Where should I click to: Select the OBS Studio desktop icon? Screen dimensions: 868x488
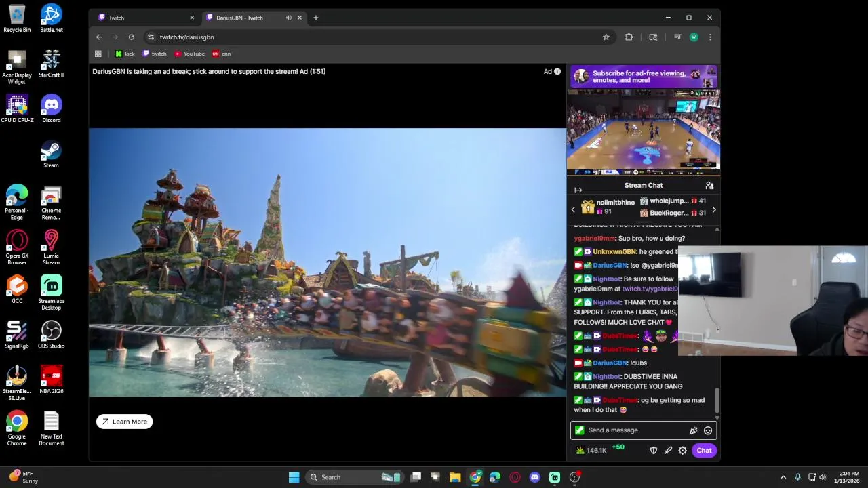[51, 335]
